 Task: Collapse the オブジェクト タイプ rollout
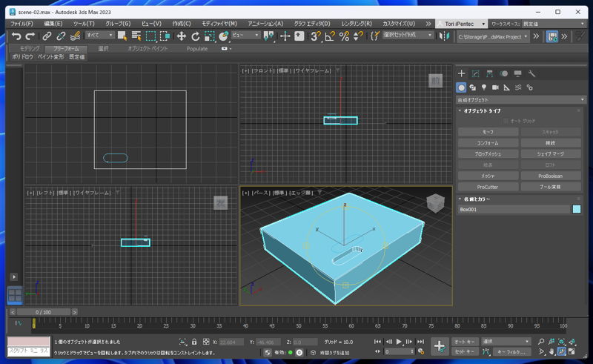coord(483,110)
